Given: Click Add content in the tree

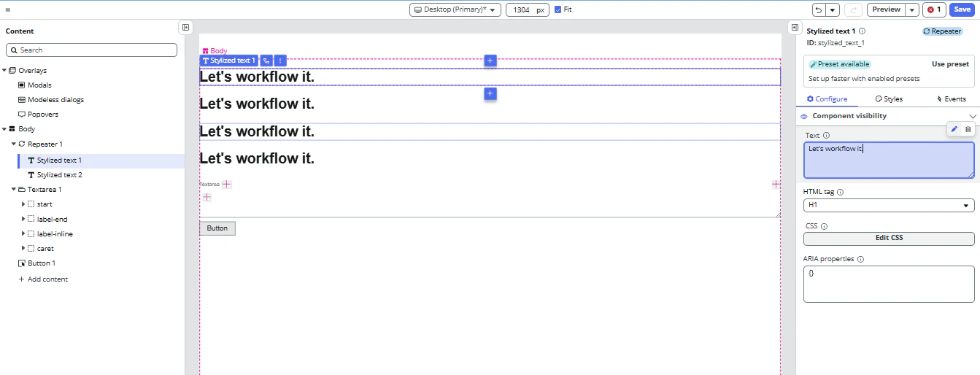Looking at the screenshot, I should pos(42,279).
